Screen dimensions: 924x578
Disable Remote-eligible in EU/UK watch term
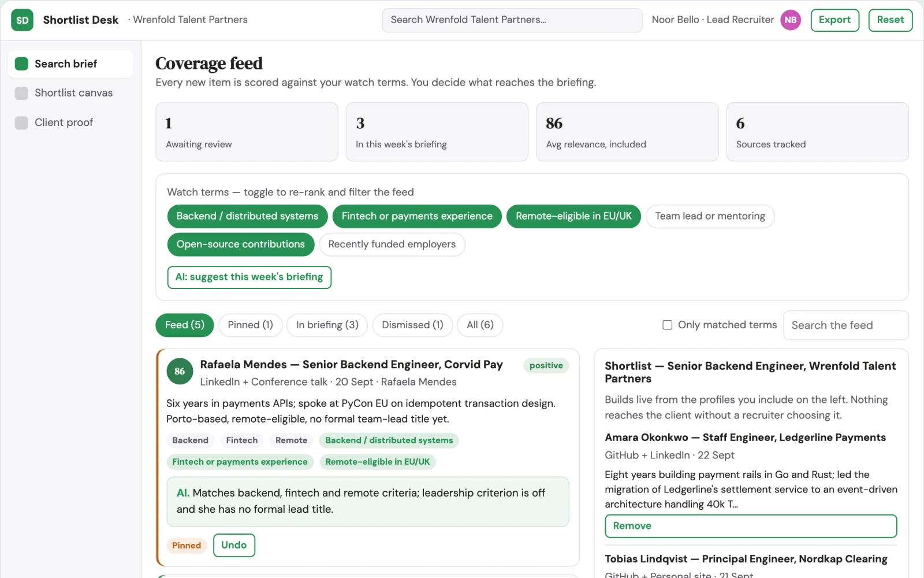click(x=573, y=216)
